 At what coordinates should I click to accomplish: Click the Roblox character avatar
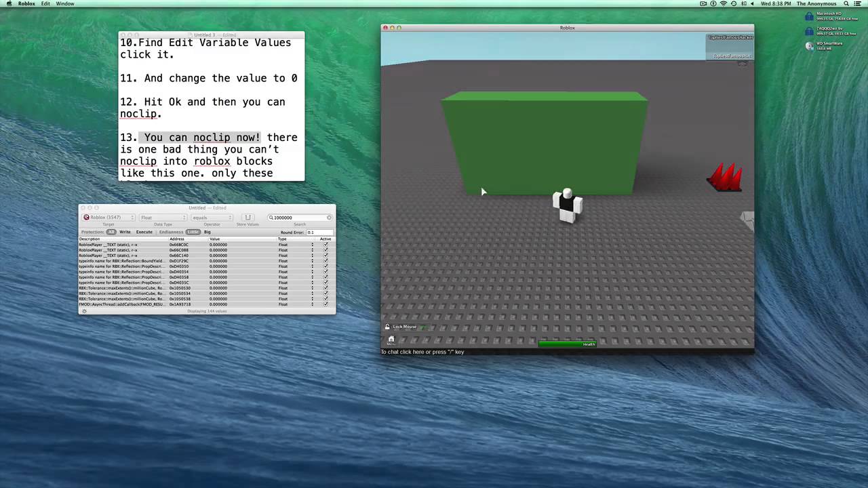(567, 205)
